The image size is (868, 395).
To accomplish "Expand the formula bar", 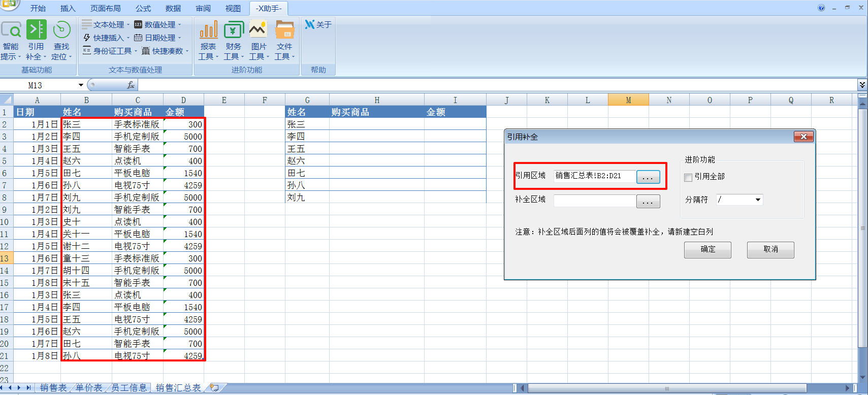I will coord(862,85).
